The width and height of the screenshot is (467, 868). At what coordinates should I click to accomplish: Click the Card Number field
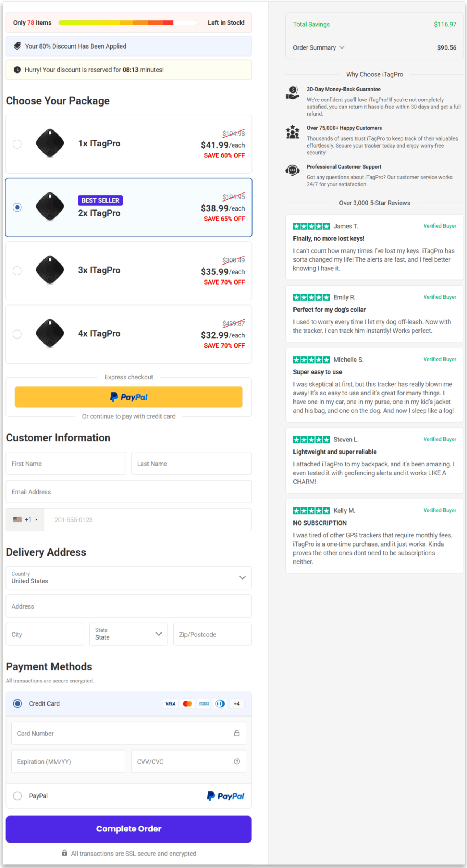click(x=129, y=733)
